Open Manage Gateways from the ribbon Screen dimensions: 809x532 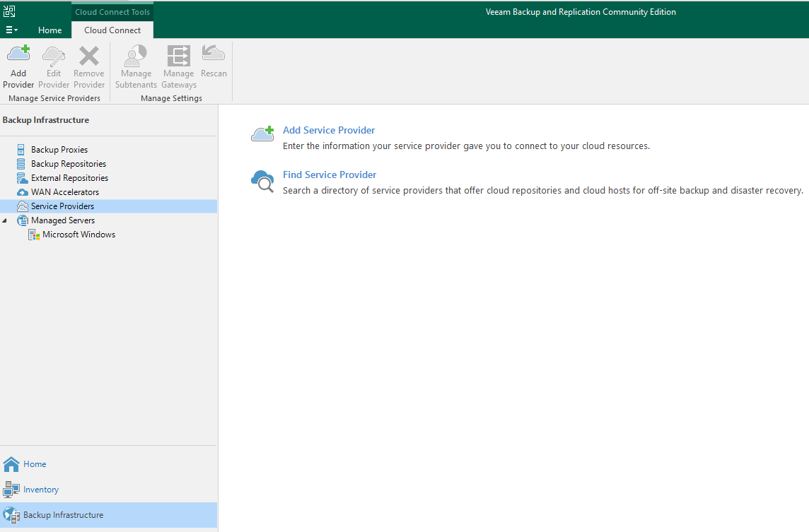pos(178,67)
